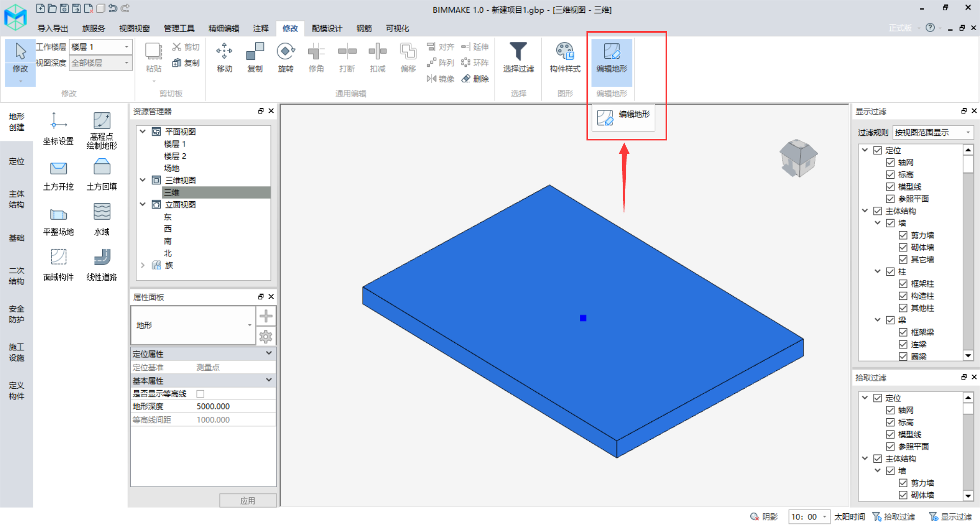980x525 pixels.
Task: Click the 修角 corner trim tool
Action: tap(316, 57)
